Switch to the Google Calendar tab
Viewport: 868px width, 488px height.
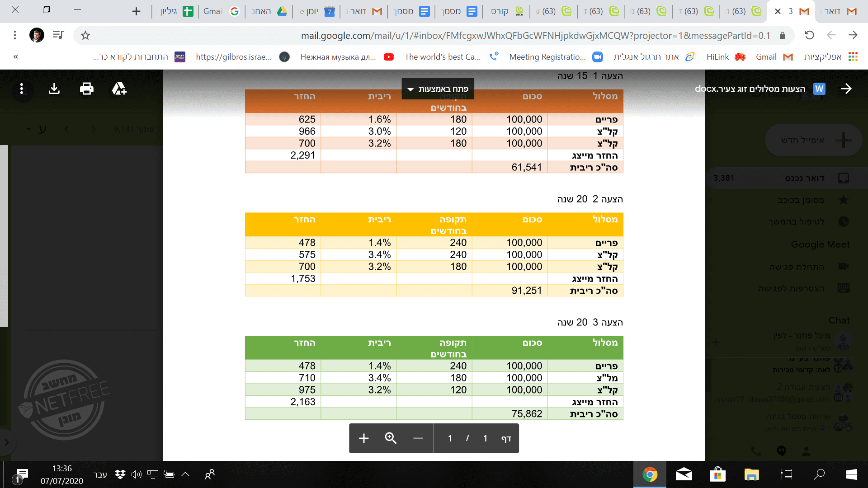(316, 11)
